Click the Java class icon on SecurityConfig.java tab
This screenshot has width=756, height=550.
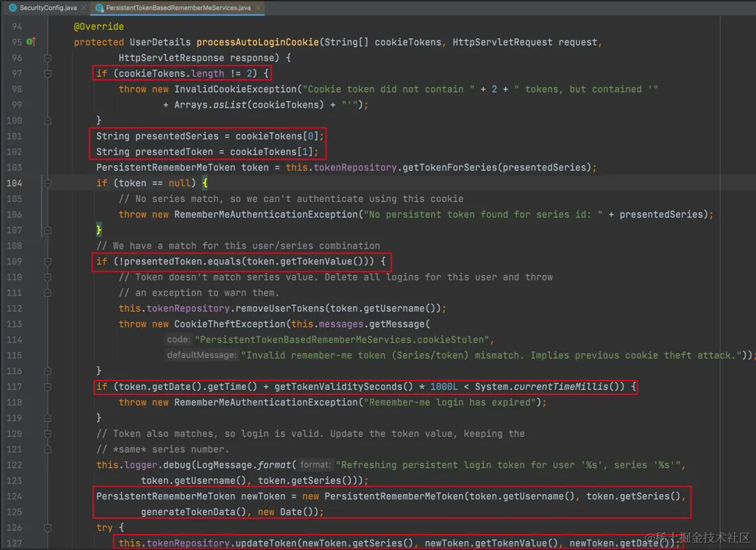(13, 8)
